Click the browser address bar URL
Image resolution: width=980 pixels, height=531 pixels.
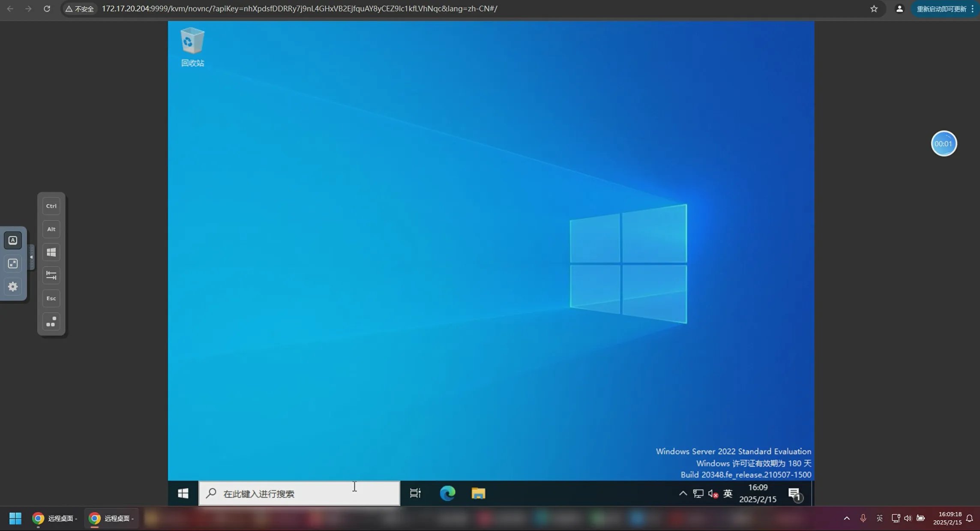coord(299,9)
